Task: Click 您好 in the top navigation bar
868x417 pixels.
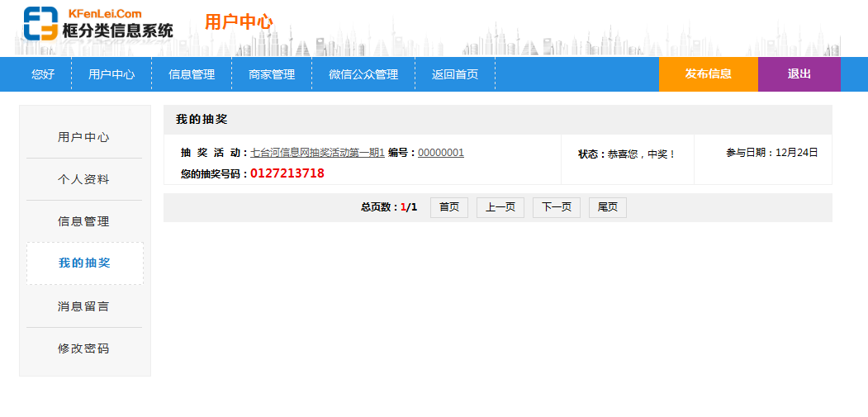Action: point(43,74)
